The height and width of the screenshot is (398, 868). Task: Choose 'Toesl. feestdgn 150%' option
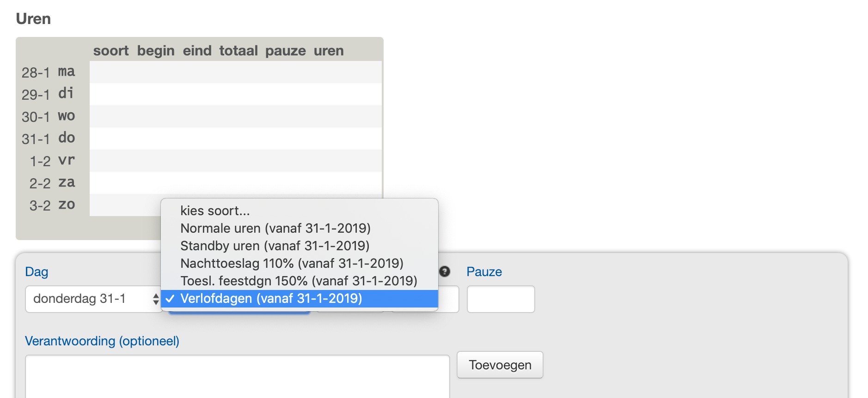click(299, 281)
